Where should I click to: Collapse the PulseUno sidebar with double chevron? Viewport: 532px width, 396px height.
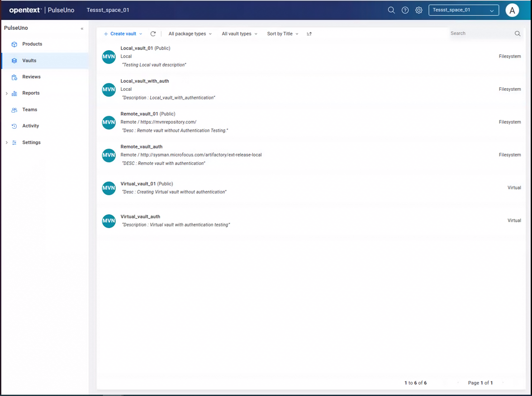point(82,28)
